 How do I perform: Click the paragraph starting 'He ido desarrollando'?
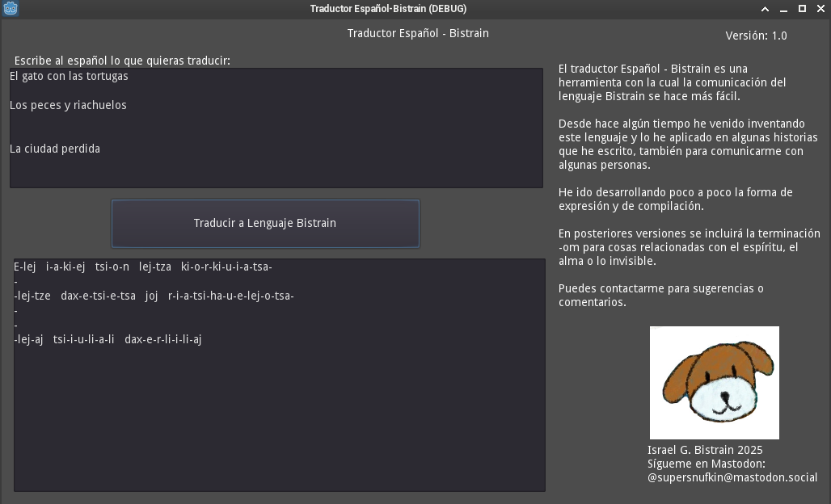click(675, 199)
